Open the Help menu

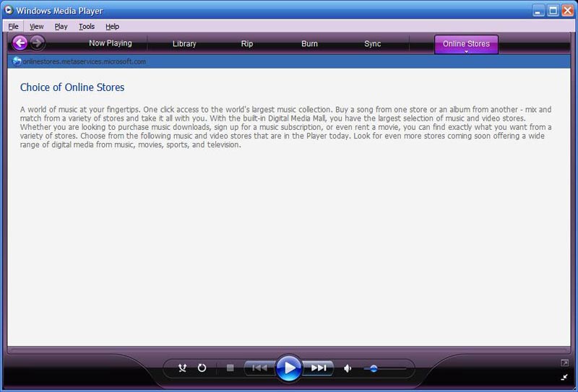112,27
